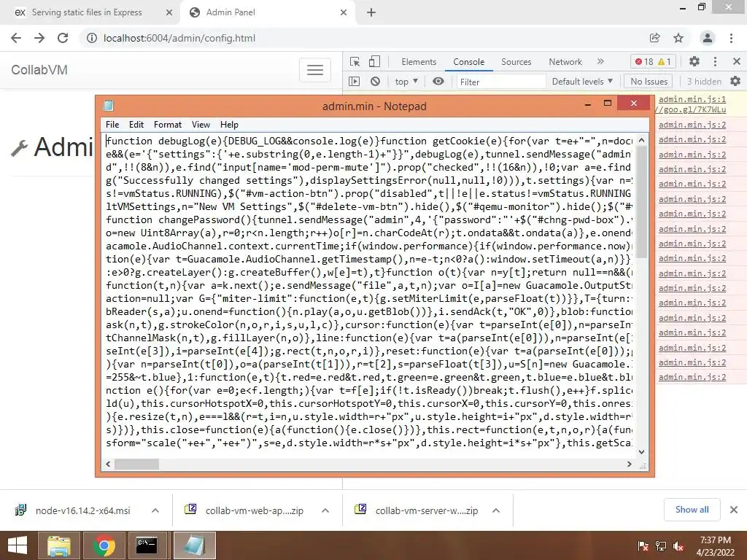Open the Windows Start button

[x=18, y=545]
